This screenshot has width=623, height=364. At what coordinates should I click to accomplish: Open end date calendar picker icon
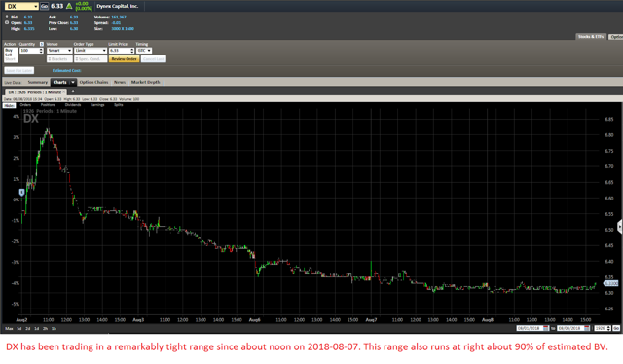(587, 328)
